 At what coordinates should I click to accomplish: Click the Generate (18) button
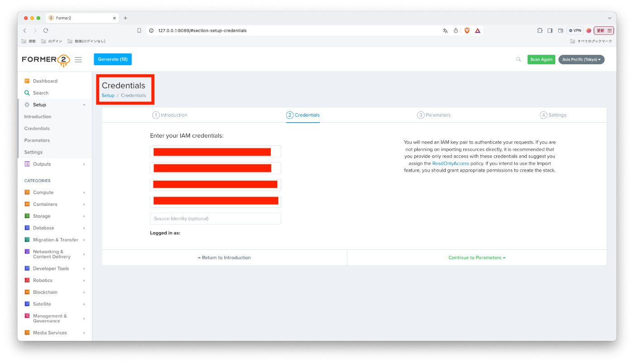(x=113, y=59)
